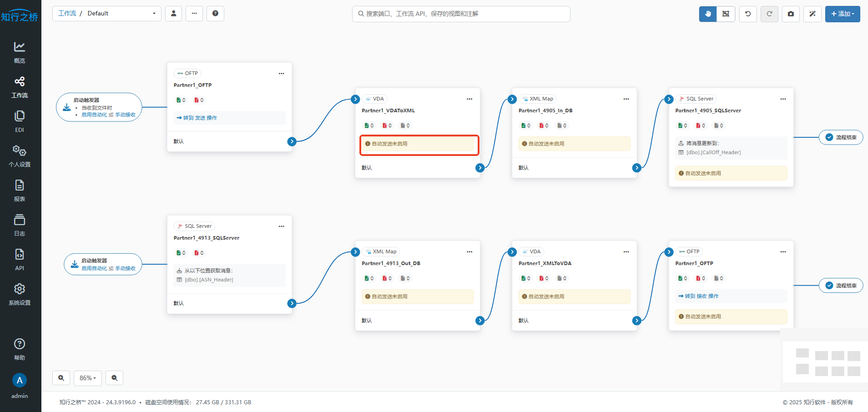This screenshot has width=868, height=412.
Task: Click the 工作流 breadcrumb link
Action: coord(67,14)
